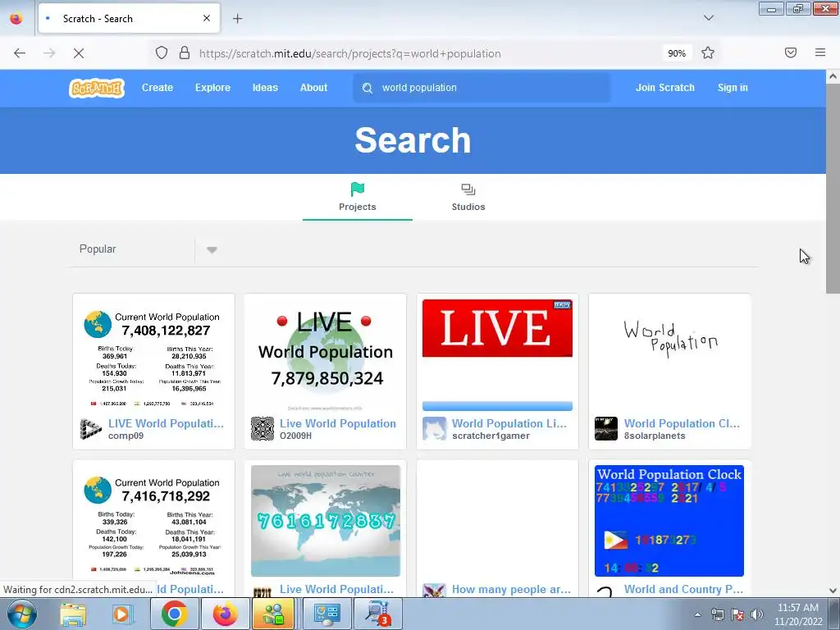The image size is (840, 630).
Task: Open the Create menu item
Action: (157, 88)
